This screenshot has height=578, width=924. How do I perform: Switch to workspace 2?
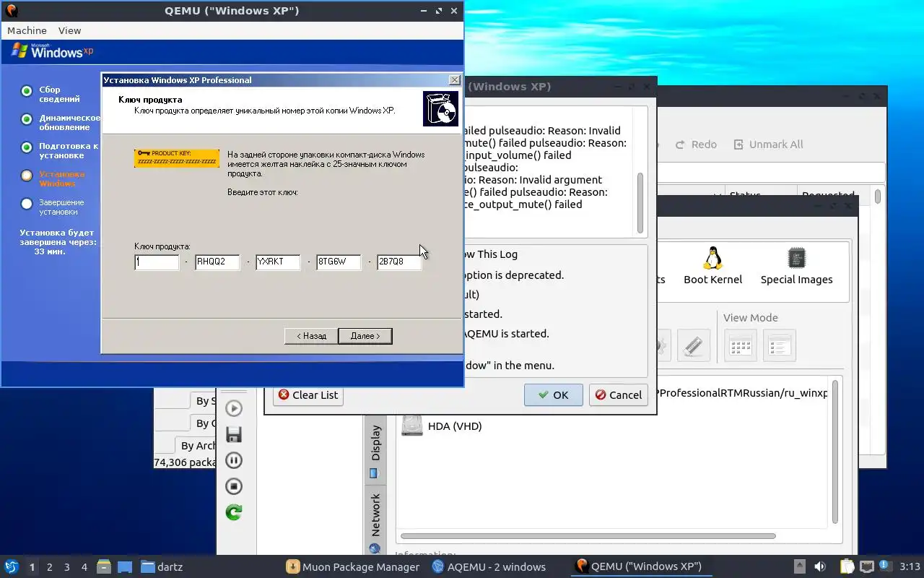click(x=49, y=567)
